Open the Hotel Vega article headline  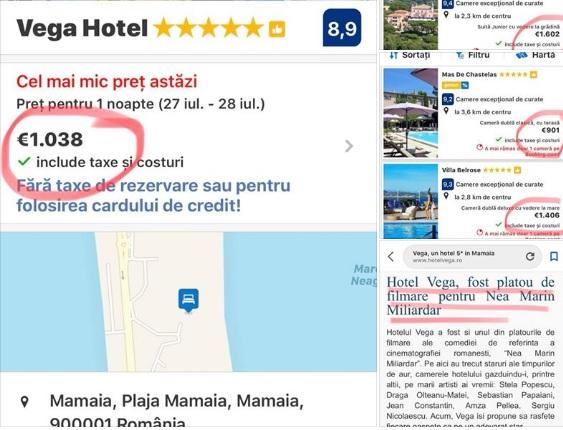[x=470, y=296]
